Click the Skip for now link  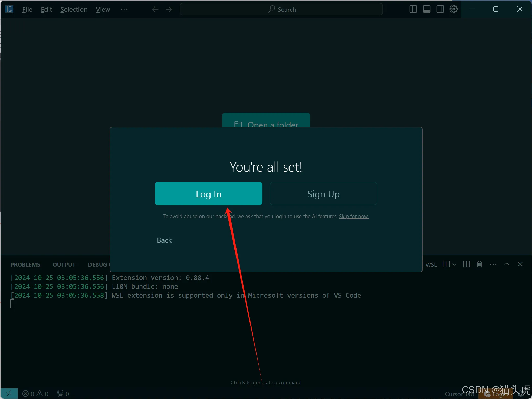[354, 216]
